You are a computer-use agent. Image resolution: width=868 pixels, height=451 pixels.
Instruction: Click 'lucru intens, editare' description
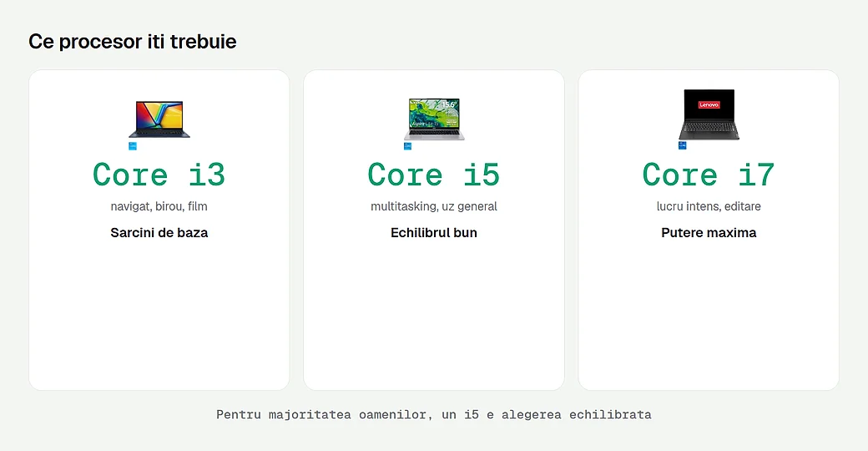tap(709, 206)
